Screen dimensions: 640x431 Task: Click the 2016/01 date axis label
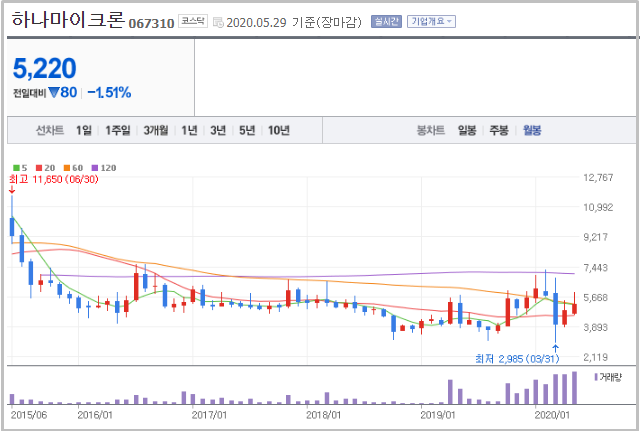(95, 415)
